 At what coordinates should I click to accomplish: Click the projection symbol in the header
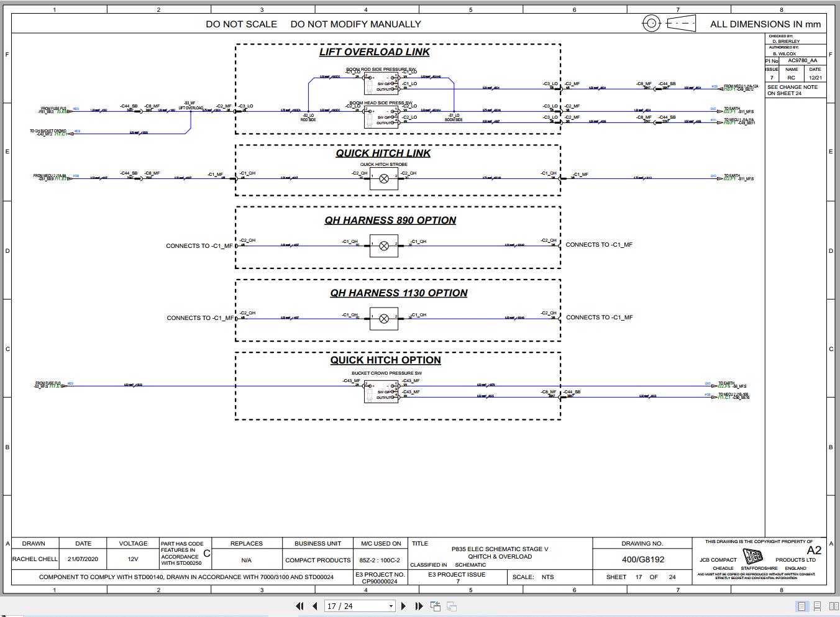(x=669, y=24)
